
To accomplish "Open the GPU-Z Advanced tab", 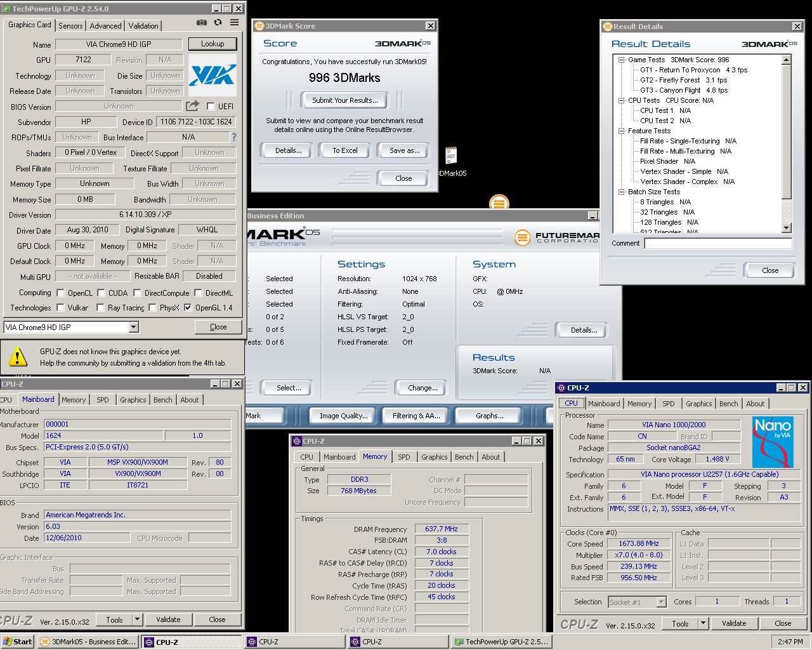I will click(x=105, y=26).
